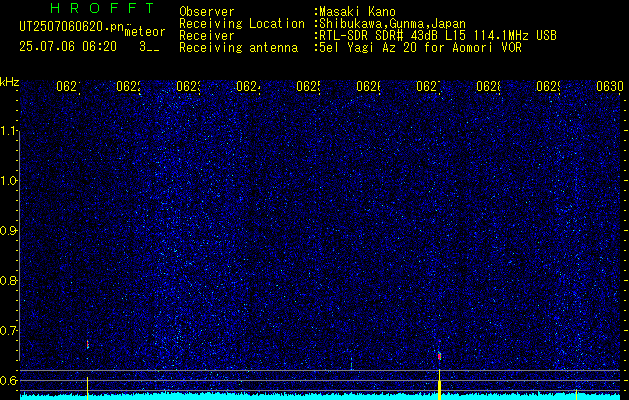Screen dimensions: 629x400
Task: Click the 'meteor' label under the file name
Action: (x=145, y=32)
